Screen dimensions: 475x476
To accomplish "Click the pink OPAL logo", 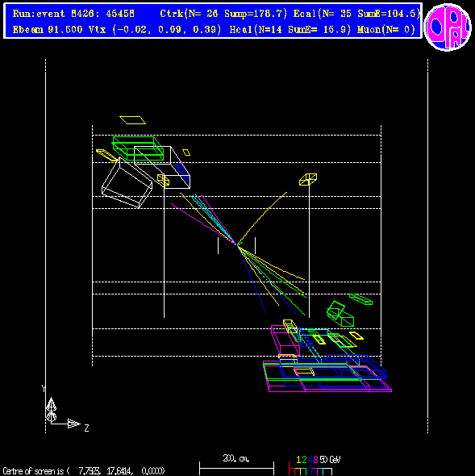I will point(448,27).
